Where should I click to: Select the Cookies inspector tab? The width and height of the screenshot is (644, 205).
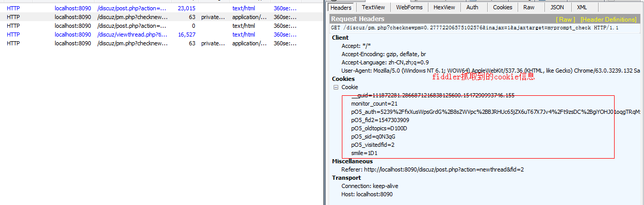click(502, 8)
